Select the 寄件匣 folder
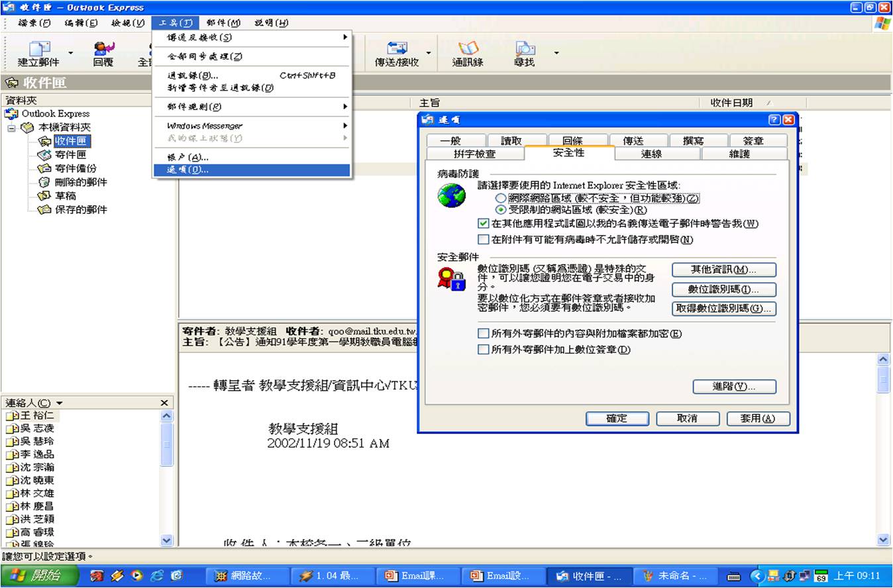This screenshot has width=893, height=588. [70, 154]
